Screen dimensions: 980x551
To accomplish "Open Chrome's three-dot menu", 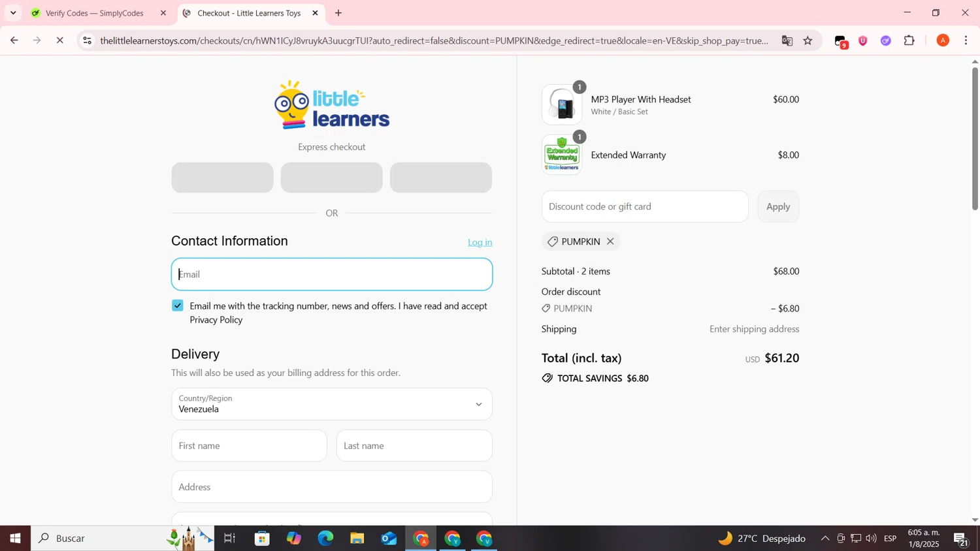I will tap(966, 40).
